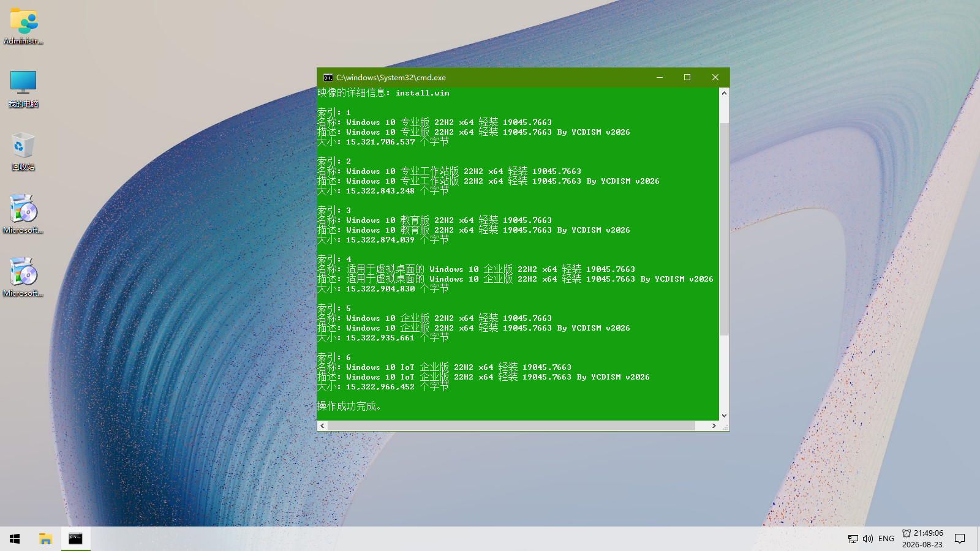Click the IoT 企业版 line ending 'By YCDISM v2026'
This screenshot has height=551, width=980.
484,377
